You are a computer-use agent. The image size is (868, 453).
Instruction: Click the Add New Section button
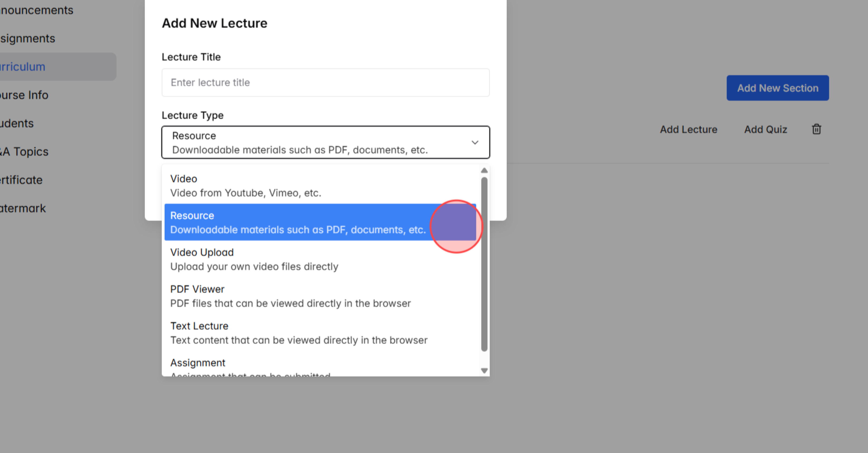778,88
